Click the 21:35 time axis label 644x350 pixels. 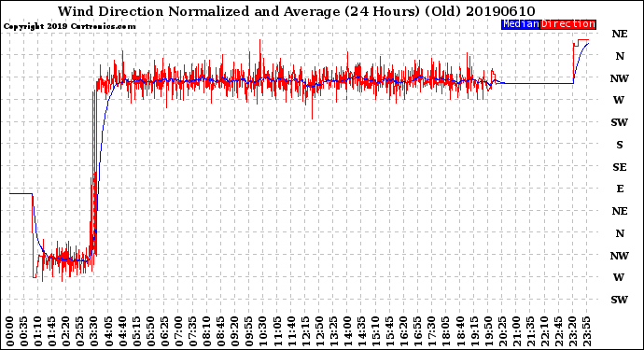tap(530, 331)
